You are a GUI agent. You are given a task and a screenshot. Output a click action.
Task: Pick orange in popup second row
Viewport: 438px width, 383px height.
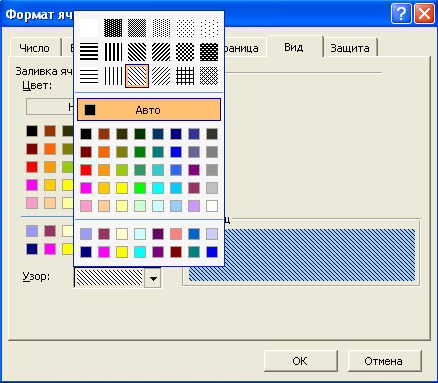[x=104, y=152]
